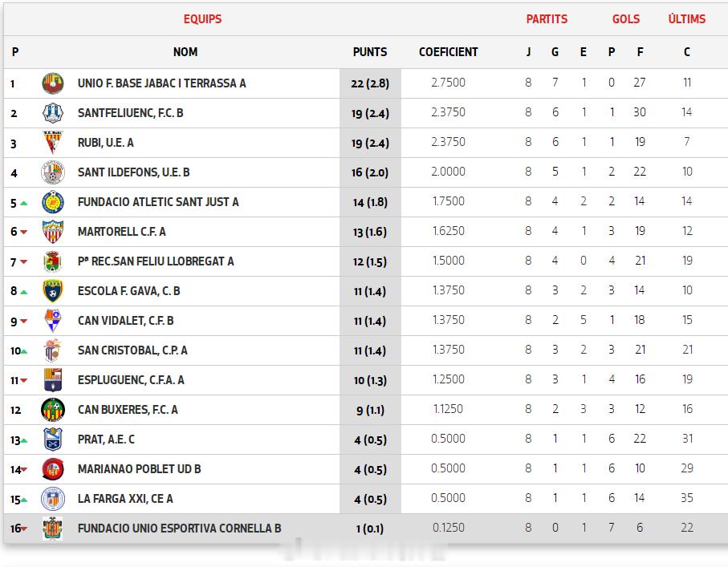The height and width of the screenshot is (567, 728).
Task: Open team CAN VIDALET, C.F. B
Action: coord(125,321)
